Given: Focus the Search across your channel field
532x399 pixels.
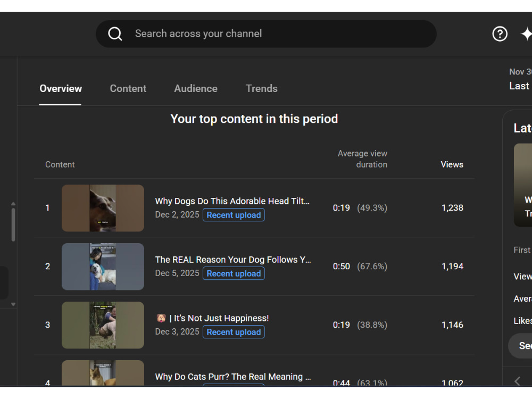Looking at the screenshot, I should pos(266,34).
